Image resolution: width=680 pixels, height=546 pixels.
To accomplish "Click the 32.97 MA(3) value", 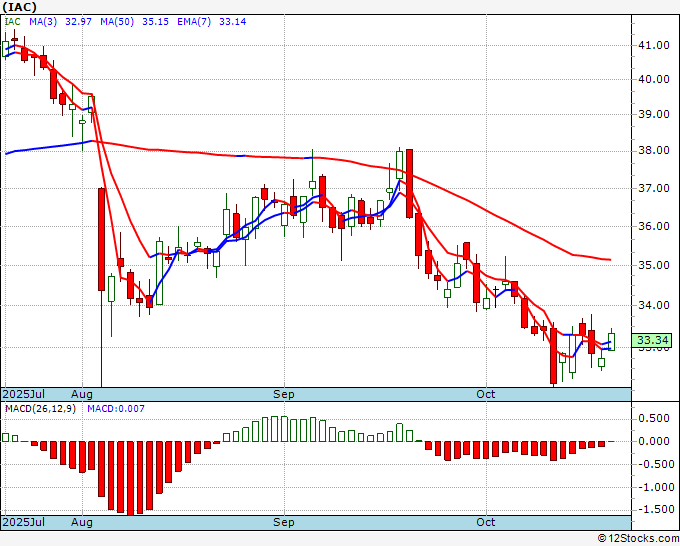I will coord(78,21).
